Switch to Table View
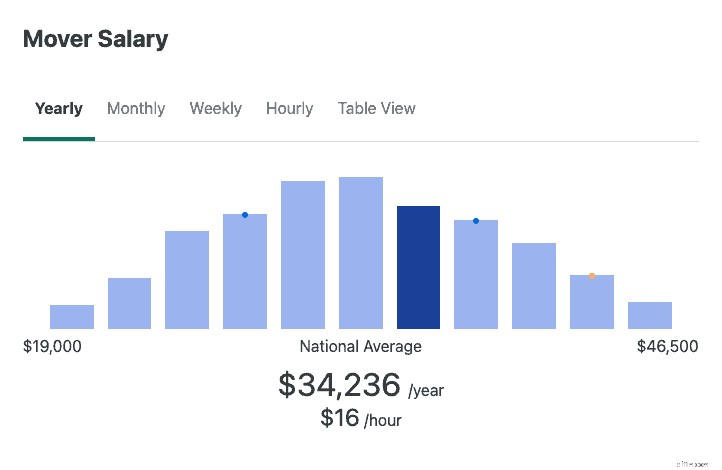This screenshot has width=722, height=470. 377,109
